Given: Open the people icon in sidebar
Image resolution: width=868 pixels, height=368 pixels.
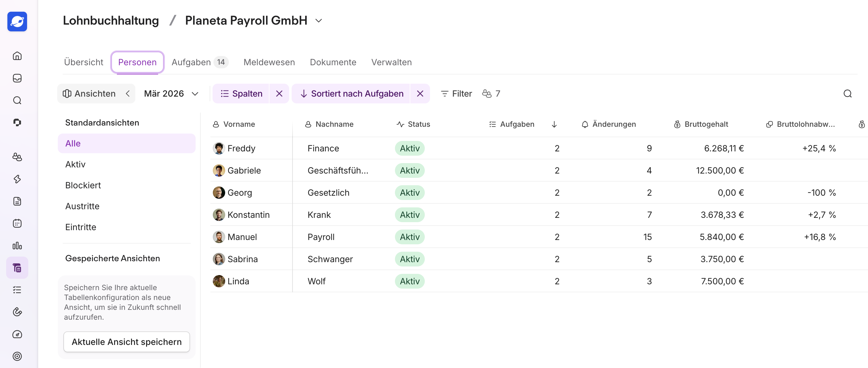Looking at the screenshot, I should pyautogui.click(x=17, y=157).
